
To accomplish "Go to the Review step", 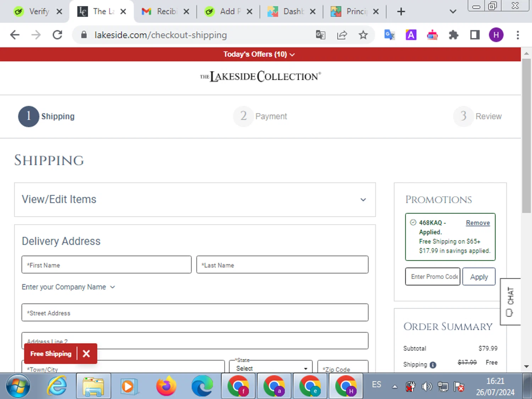I will pyautogui.click(x=478, y=116).
